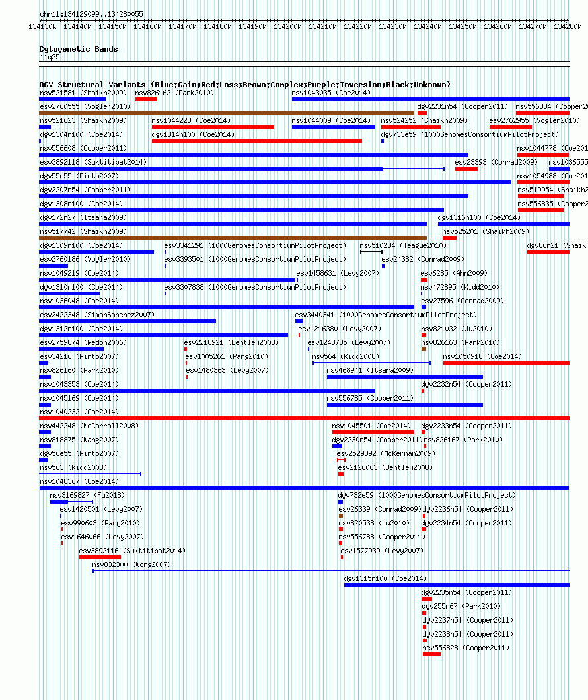Open variant dgv55e55 (Pinto2007)

pyautogui.click(x=79, y=176)
